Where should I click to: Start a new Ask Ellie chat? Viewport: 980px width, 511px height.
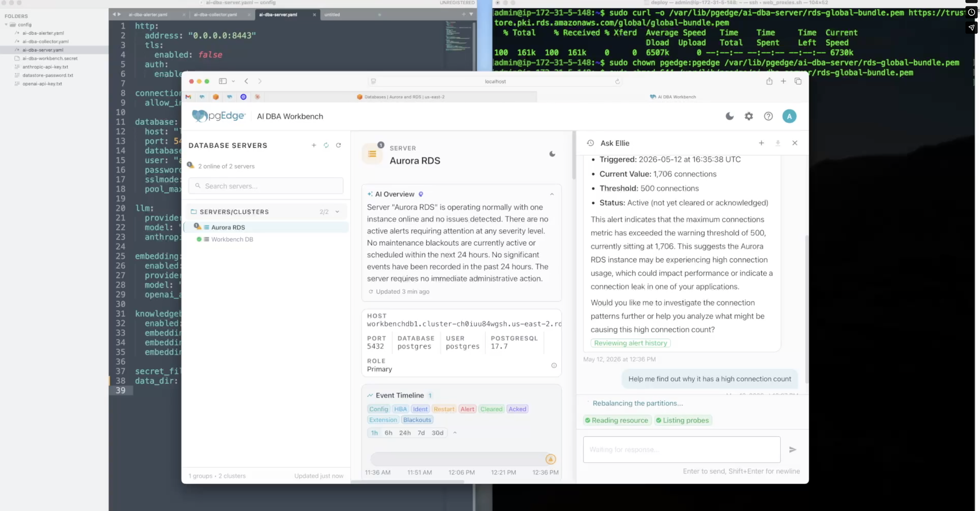point(761,143)
